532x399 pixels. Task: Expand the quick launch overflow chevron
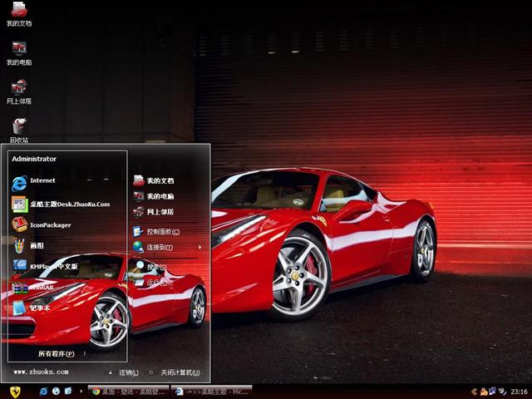click(81, 392)
